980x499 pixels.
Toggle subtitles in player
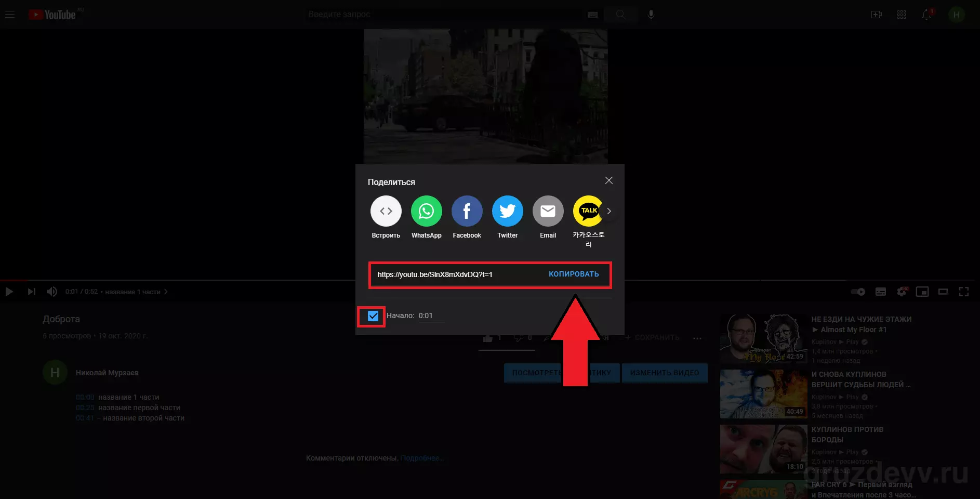click(880, 292)
